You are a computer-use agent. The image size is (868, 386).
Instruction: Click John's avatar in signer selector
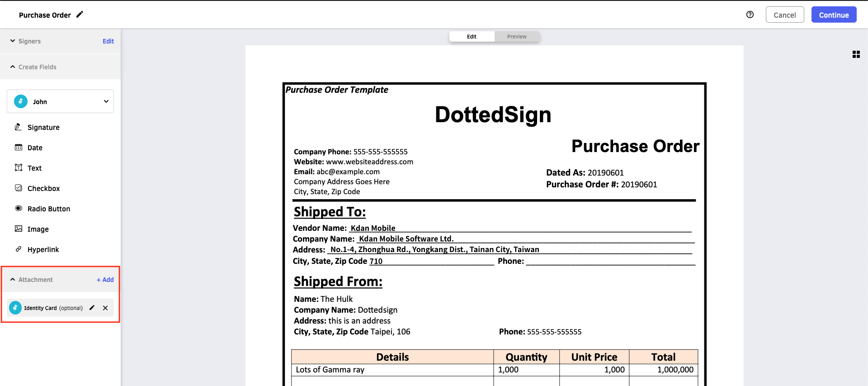(21, 101)
